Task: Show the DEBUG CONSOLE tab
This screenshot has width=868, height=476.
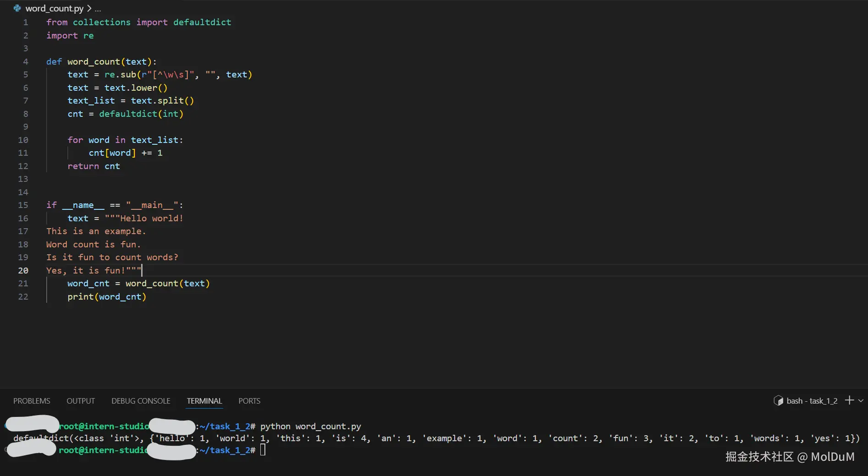Action: tap(141, 401)
